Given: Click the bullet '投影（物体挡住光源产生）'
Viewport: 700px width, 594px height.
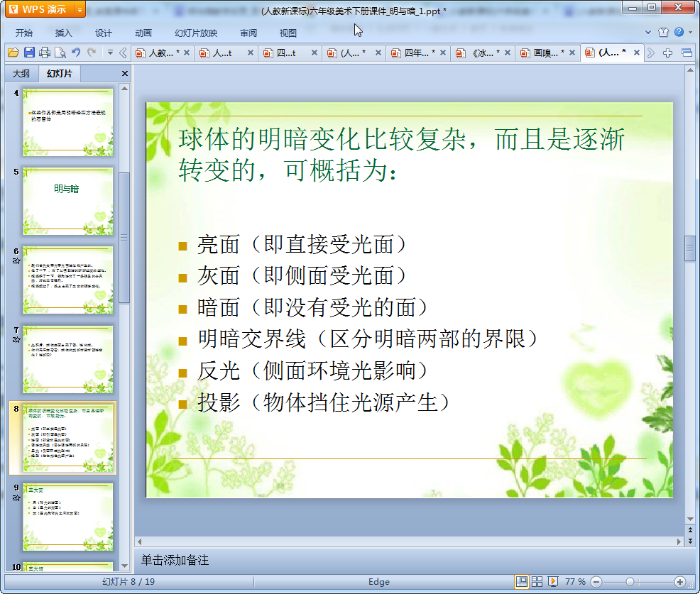Looking at the screenshot, I should click(324, 402).
